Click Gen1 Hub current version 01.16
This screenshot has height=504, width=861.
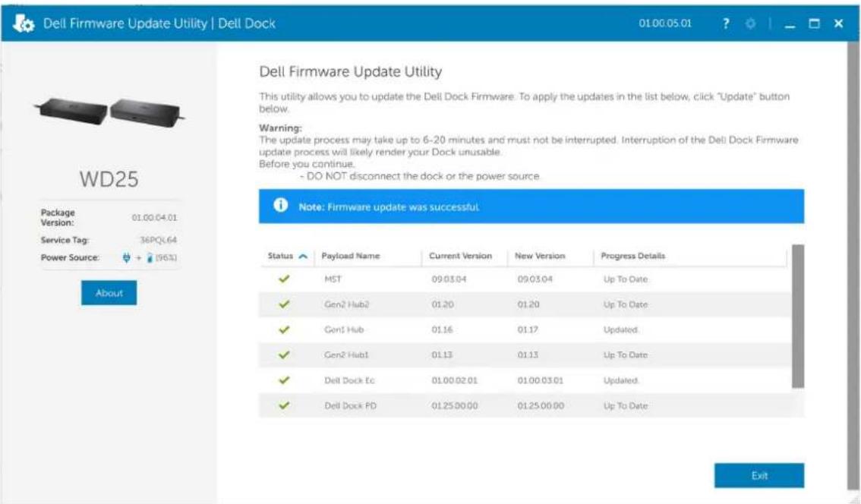click(x=442, y=329)
